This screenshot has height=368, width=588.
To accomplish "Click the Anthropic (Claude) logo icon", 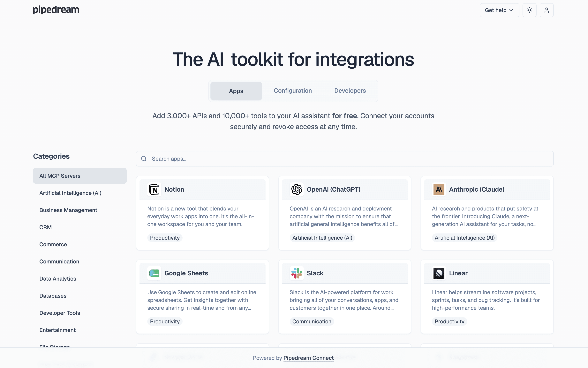I will click(439, 189).
